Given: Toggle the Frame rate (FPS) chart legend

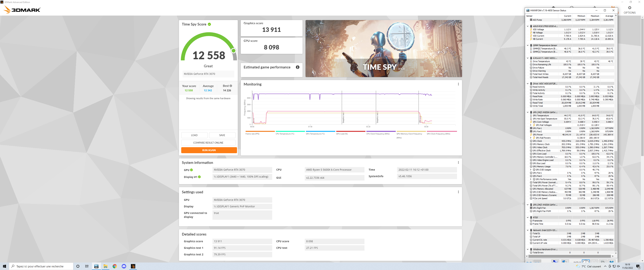Looking at the screenshot, I should point(252,134).
